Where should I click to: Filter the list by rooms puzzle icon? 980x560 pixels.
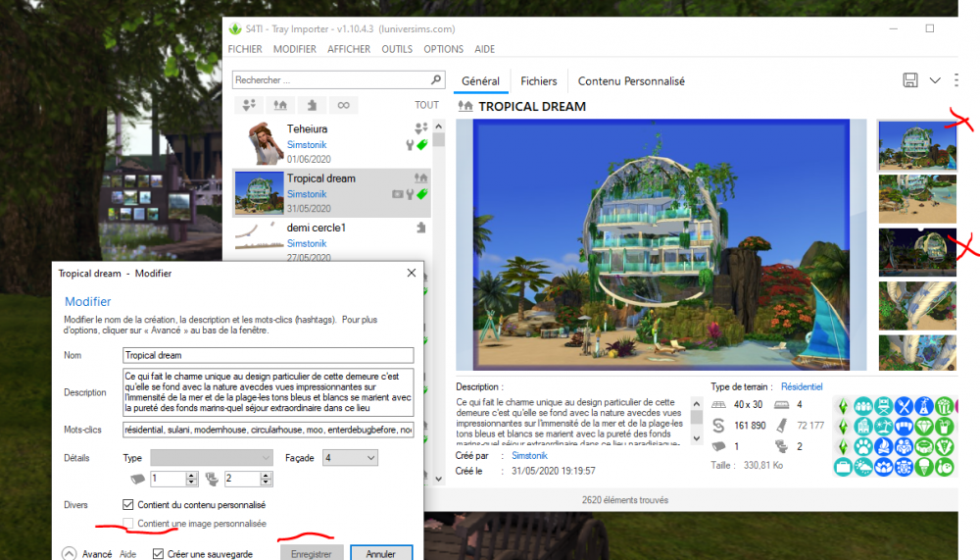pyautogui.click(x=312, y=105)
